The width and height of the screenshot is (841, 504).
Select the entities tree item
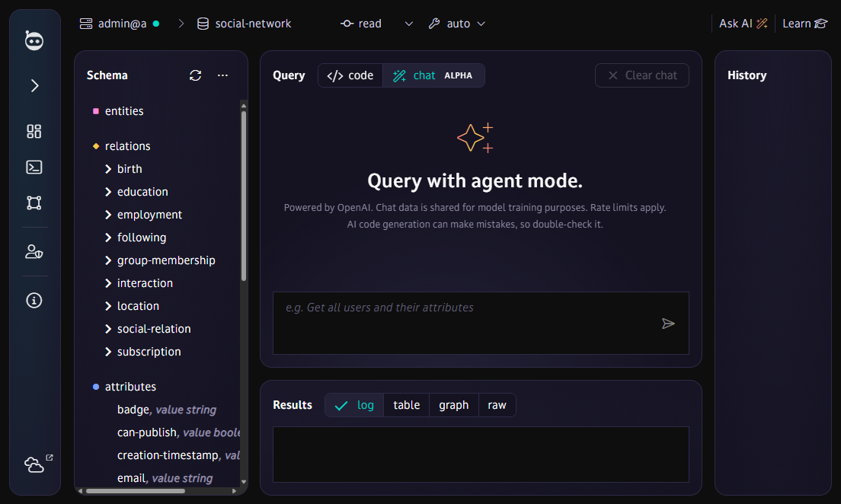coord(124,111)
